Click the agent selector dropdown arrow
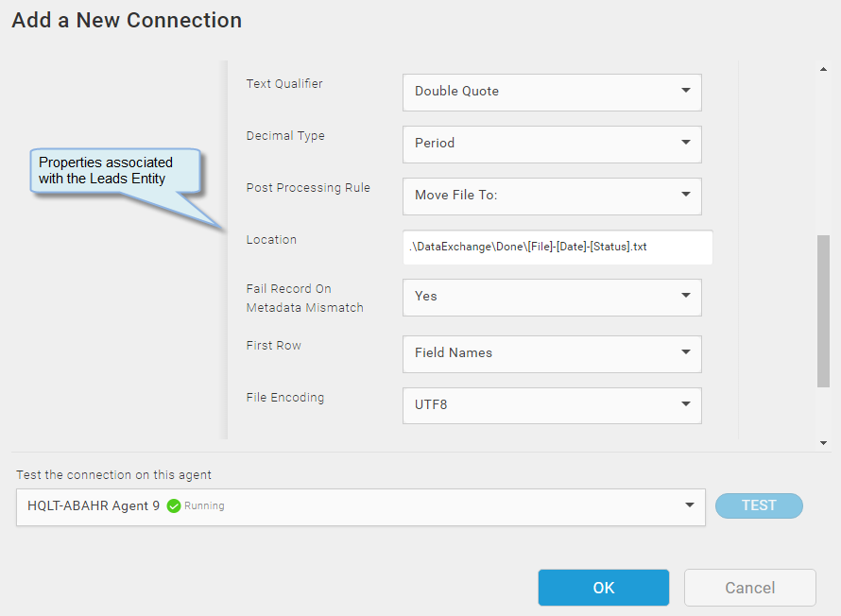Viewport: 841px width, 616px height. tap(690, 505)
